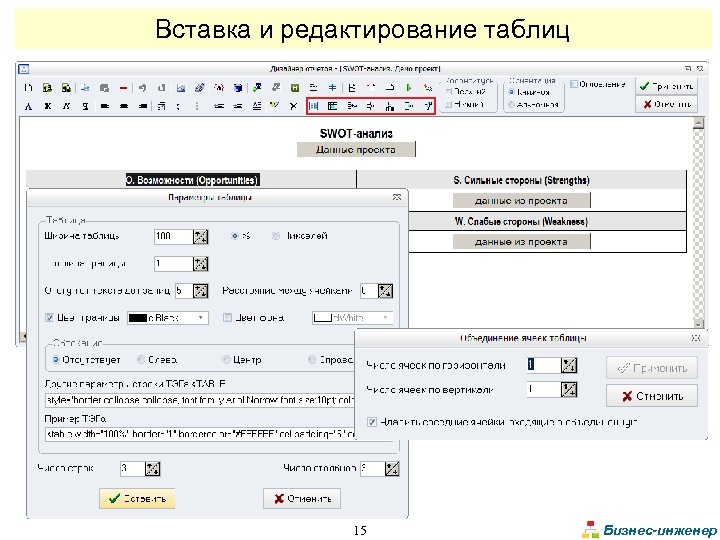The image size is (720, 540).
Task: Click the editor's vertical scrollbar
Action: pos(698,223)
